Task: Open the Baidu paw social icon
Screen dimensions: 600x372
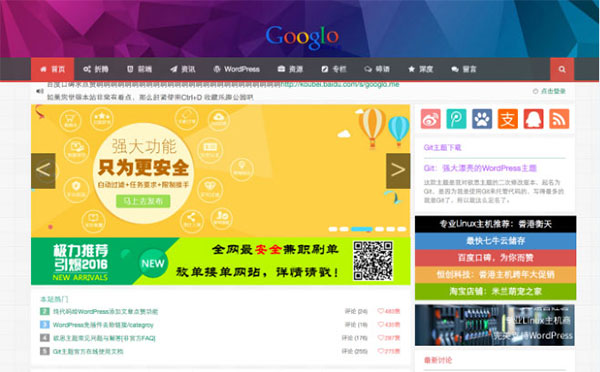Action: pos(482,119)
